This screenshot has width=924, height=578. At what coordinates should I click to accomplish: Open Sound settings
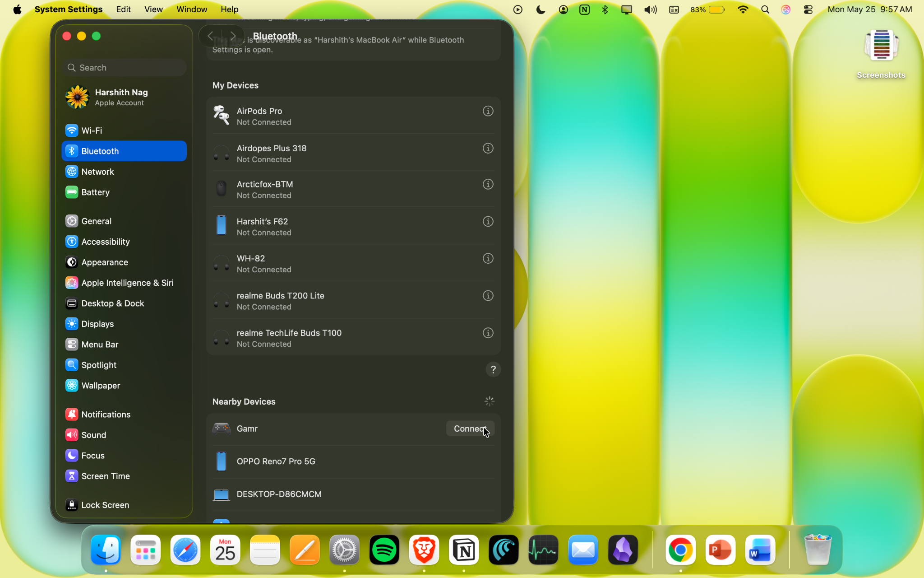[124, 435]
